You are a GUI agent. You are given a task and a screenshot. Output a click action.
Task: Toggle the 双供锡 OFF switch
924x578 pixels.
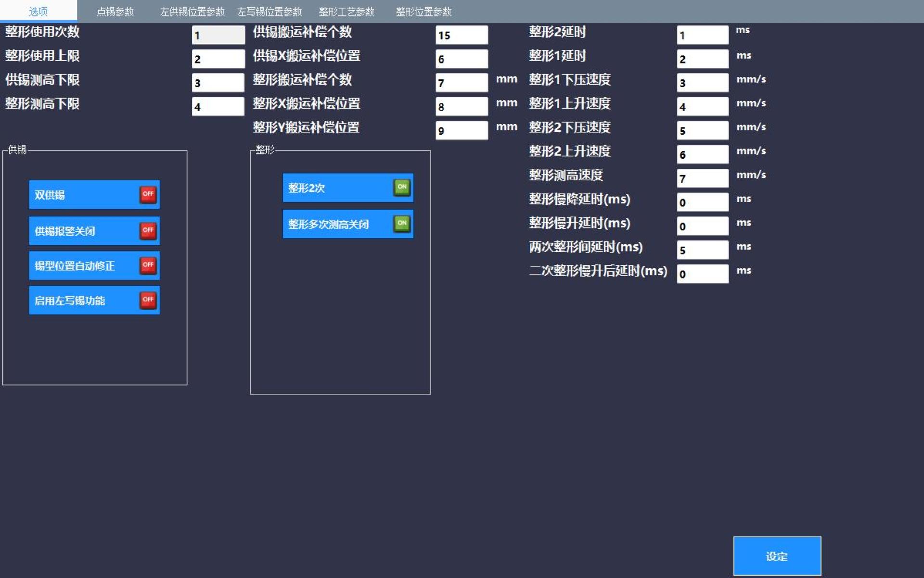148,194
